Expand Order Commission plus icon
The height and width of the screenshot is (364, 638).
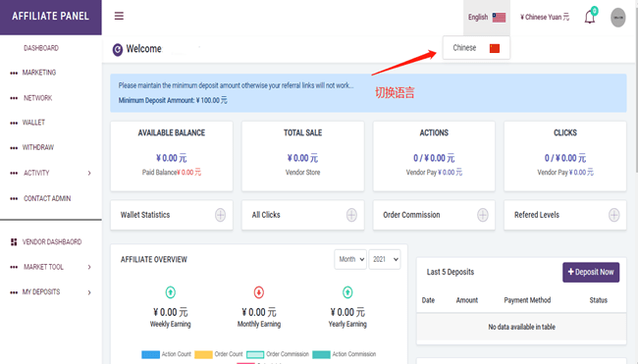(483, 215)
